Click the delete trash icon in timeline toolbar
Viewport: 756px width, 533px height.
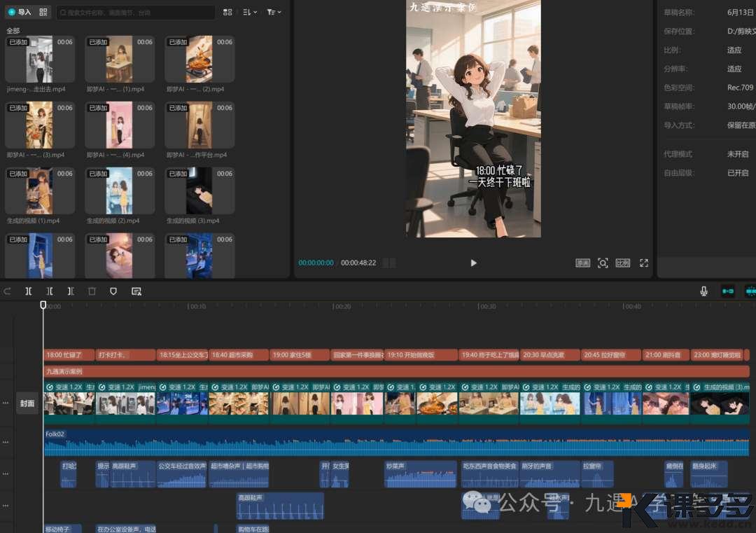pos(92,291)
